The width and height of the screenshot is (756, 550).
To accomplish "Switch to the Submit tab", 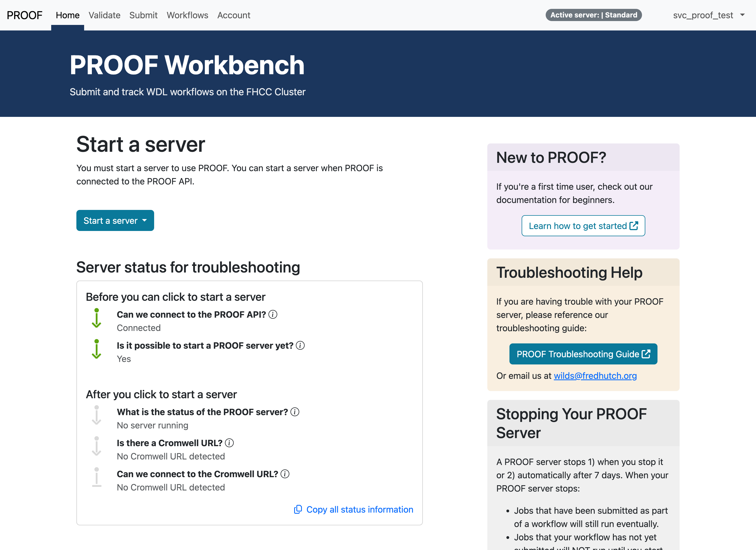I will click(143, 15).
